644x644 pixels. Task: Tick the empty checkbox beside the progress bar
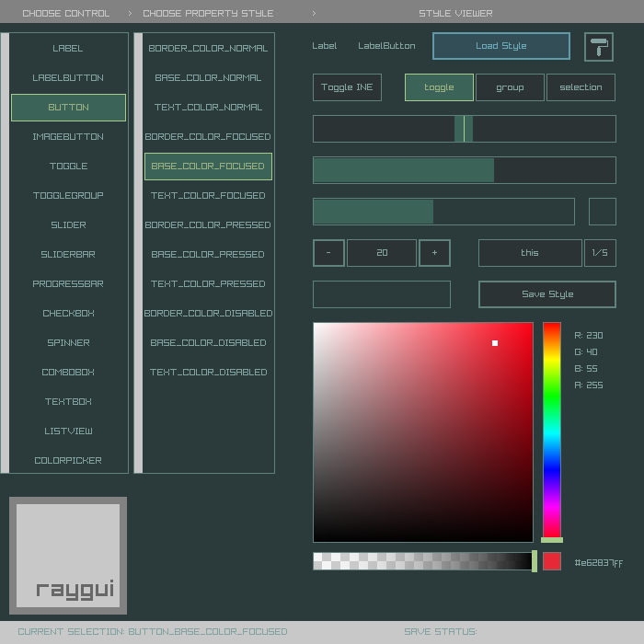click(603, 212)
